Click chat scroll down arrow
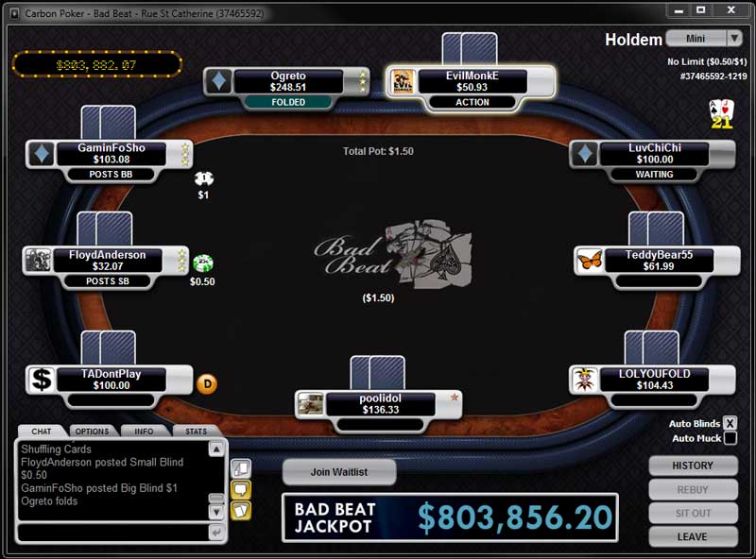 (x=216, y=512)
